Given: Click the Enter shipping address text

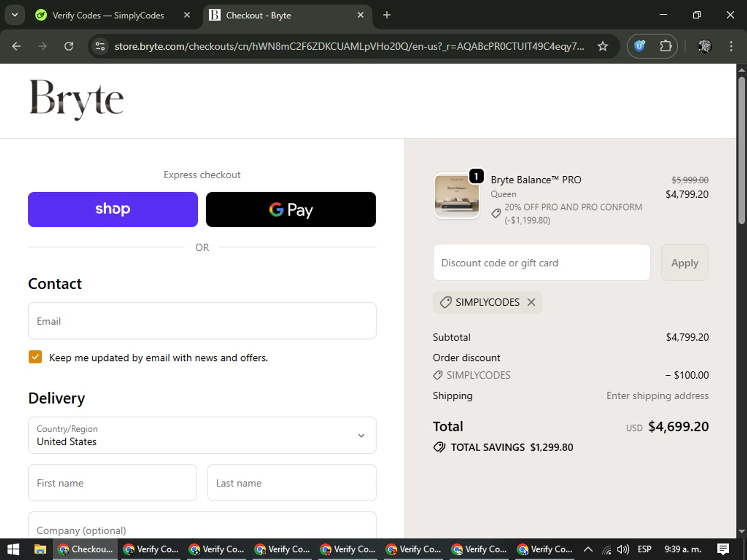Looking at the screenshot, I should (x=657, y=396).
